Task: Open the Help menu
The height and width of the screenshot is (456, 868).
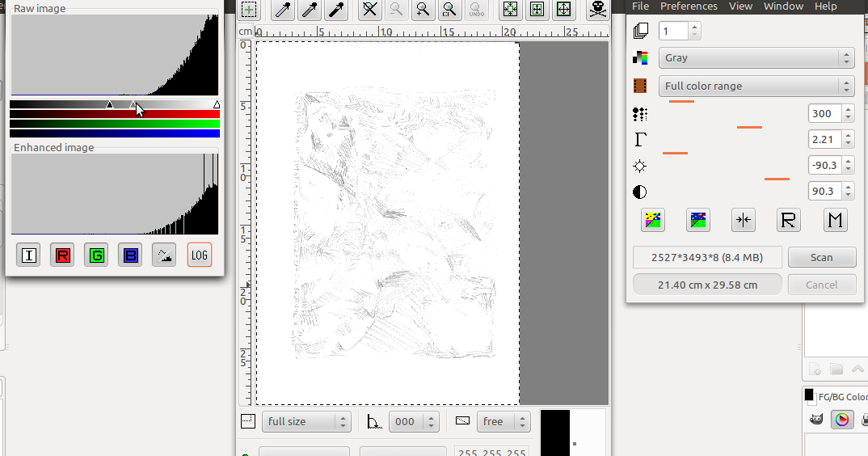Action: (825, 6)
